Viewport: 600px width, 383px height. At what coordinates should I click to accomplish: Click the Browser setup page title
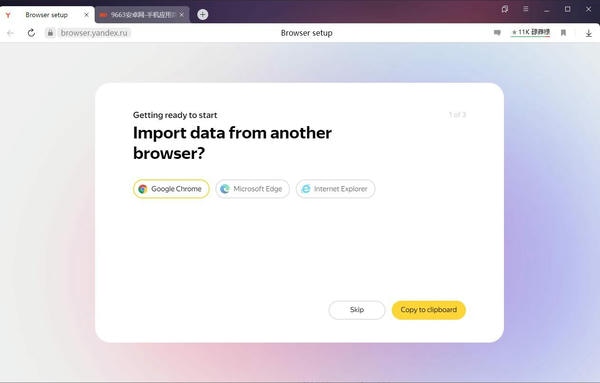coord(307,33)
